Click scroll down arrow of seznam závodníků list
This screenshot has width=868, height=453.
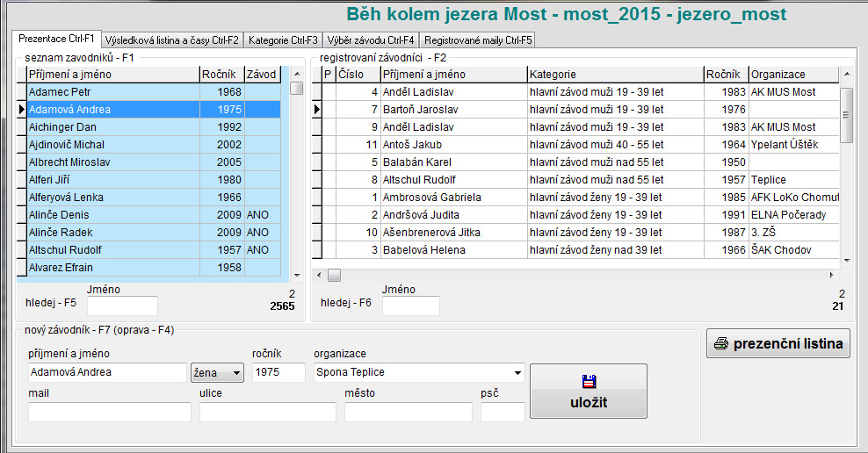click(x=297, y=275)
